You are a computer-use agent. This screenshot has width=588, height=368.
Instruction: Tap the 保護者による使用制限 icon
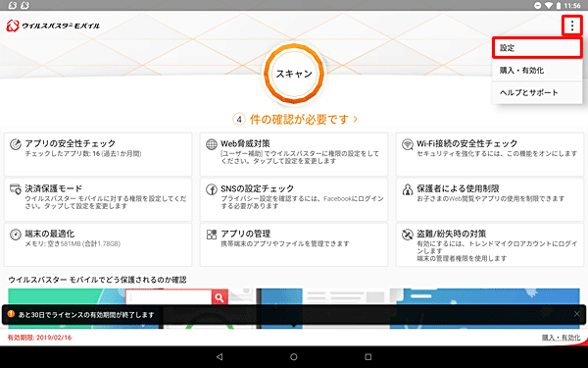pyautogui.click(x=408, y=189)
